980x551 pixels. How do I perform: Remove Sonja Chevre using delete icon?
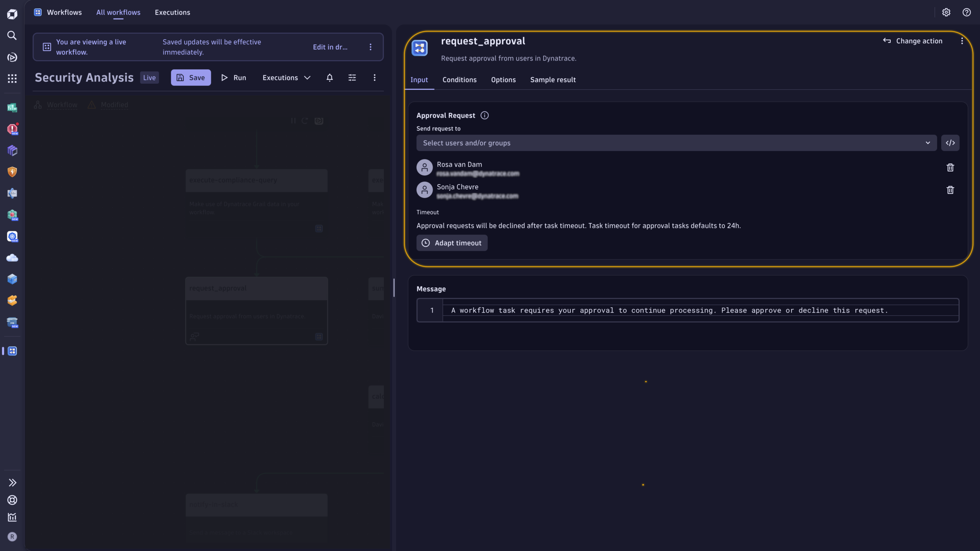951,190
